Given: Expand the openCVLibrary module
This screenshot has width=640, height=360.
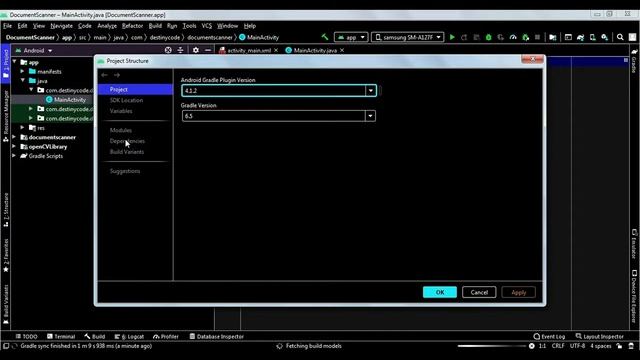Looking at the screenshot, I should [15, 146].
